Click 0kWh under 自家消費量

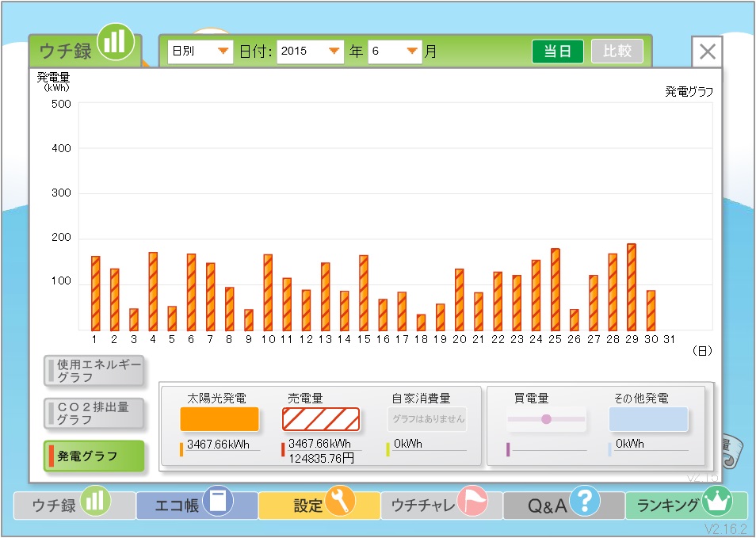tap(408, 444)
